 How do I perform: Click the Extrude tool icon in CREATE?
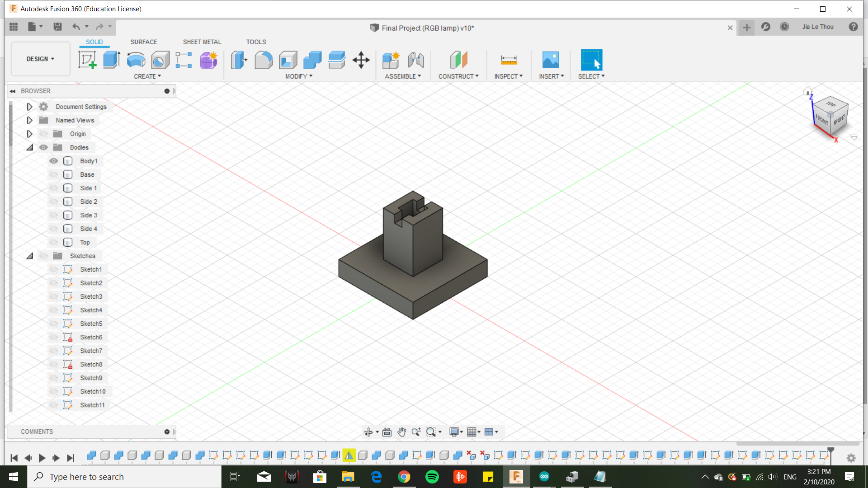[x=112, y=59]
